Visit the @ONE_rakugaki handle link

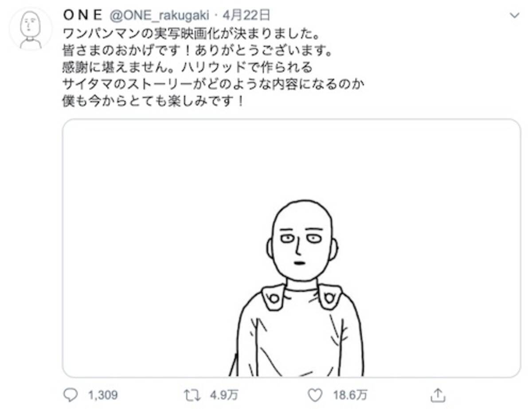[x=159, y=16]
